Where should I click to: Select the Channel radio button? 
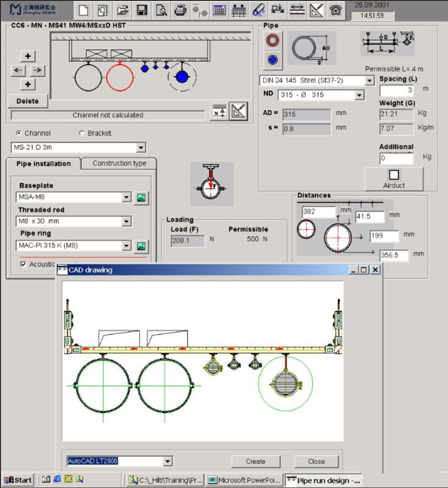[19, 133]
